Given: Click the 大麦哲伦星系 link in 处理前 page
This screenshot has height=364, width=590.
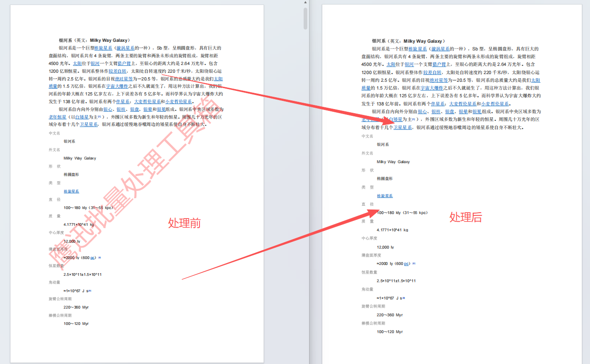Looking at the screenshot, I should tap(147, 102).
